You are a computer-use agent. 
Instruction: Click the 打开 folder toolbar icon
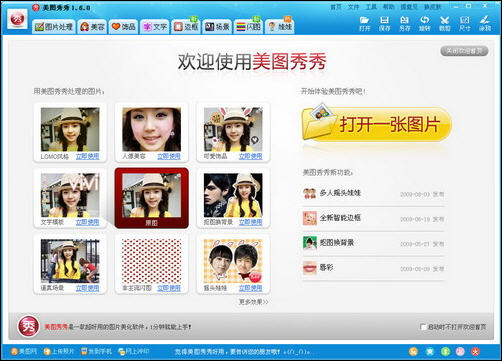click(x=365, y=24)
